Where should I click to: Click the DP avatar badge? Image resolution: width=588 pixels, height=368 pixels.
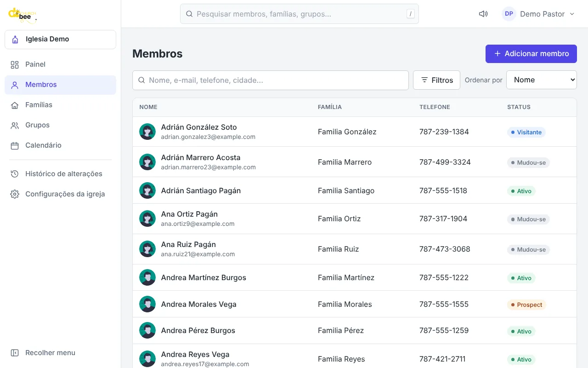(x=509, y=14)
